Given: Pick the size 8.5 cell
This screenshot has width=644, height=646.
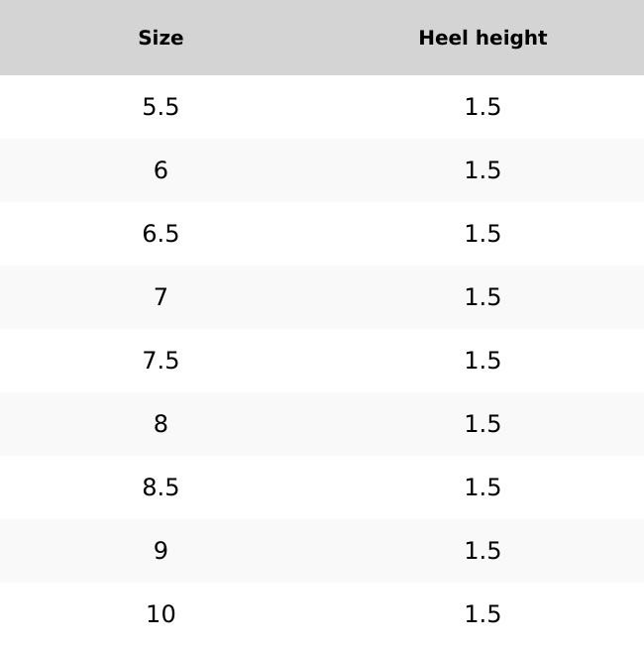Looking at the screenshot, I should point(161,487).
